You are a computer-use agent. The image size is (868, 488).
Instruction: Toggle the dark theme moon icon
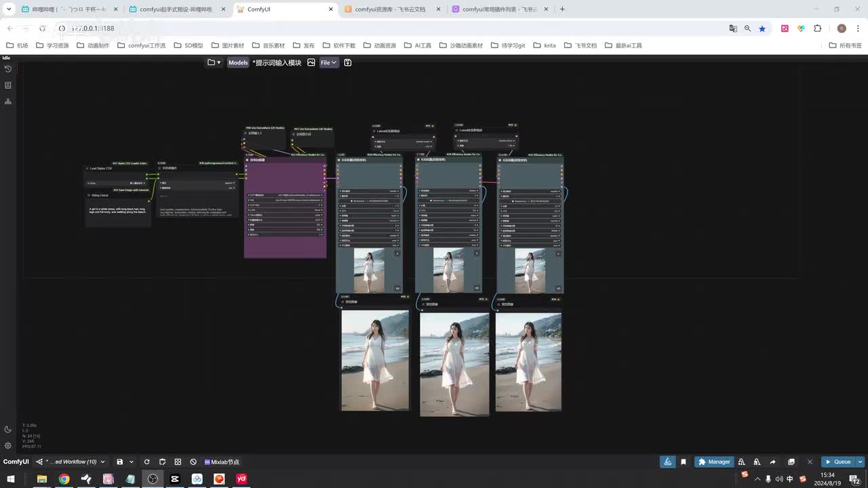coord(8,430)
